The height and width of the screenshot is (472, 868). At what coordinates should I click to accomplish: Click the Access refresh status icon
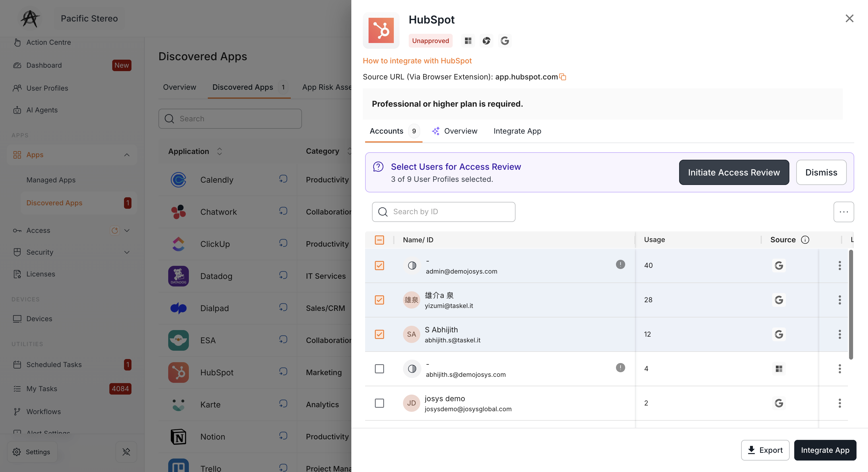click(x=115, y=230)
